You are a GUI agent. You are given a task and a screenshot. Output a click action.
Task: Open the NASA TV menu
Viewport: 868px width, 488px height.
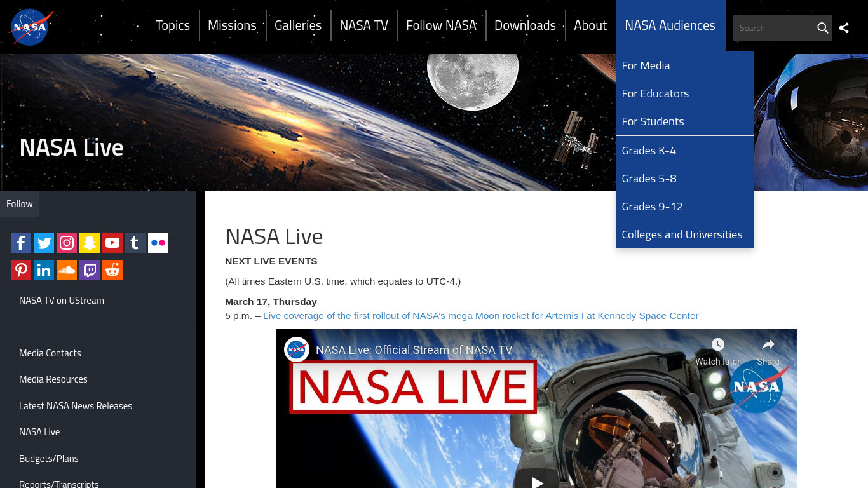(x=364, y=25)
